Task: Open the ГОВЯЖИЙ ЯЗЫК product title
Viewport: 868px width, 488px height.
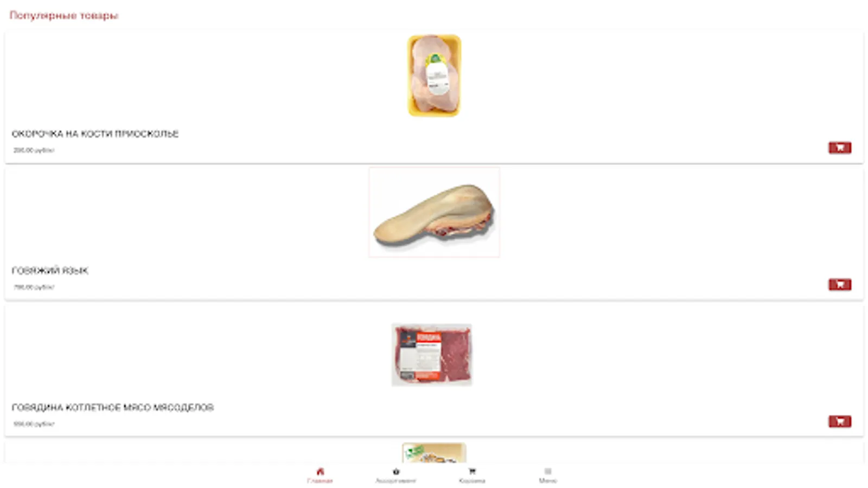Action: (50, 271)
